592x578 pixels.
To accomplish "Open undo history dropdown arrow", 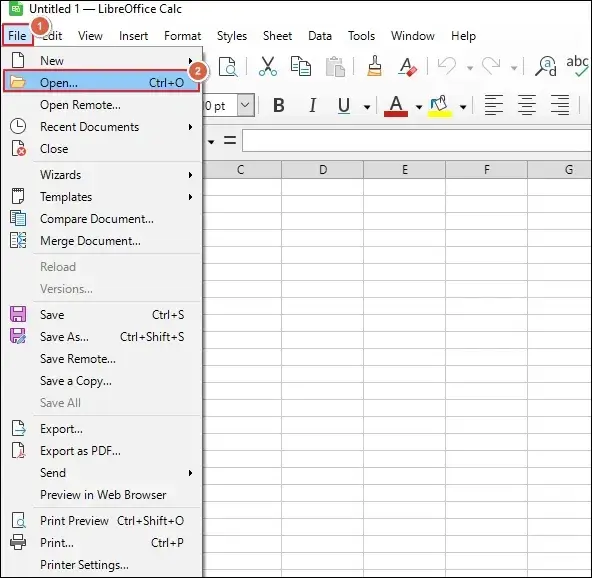I will coord(470,68).
